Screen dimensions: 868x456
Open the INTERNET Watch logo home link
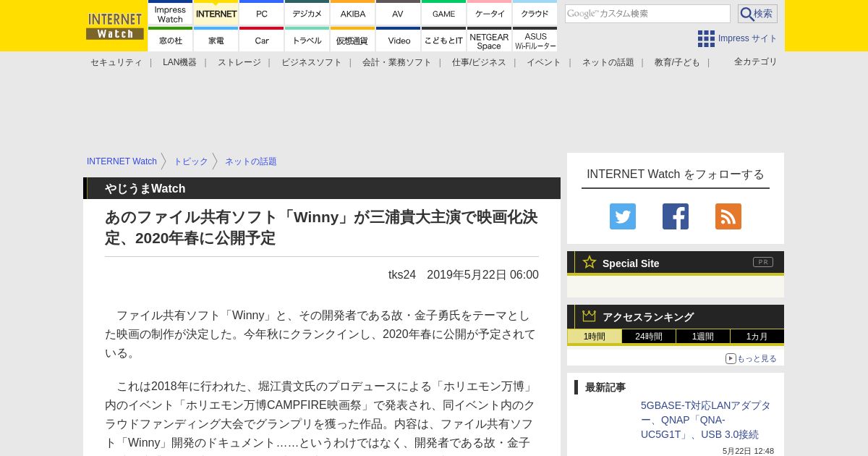click(115, 26)
